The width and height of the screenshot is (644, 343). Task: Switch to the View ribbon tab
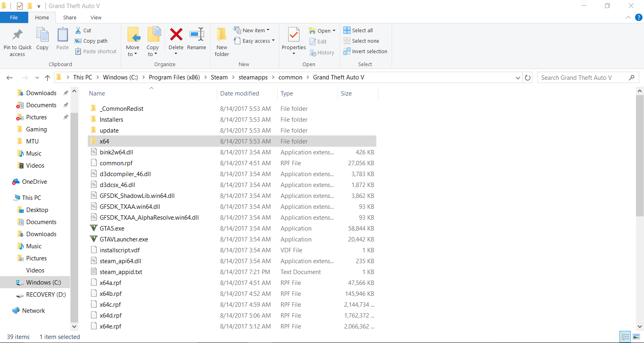coord(96,17)
